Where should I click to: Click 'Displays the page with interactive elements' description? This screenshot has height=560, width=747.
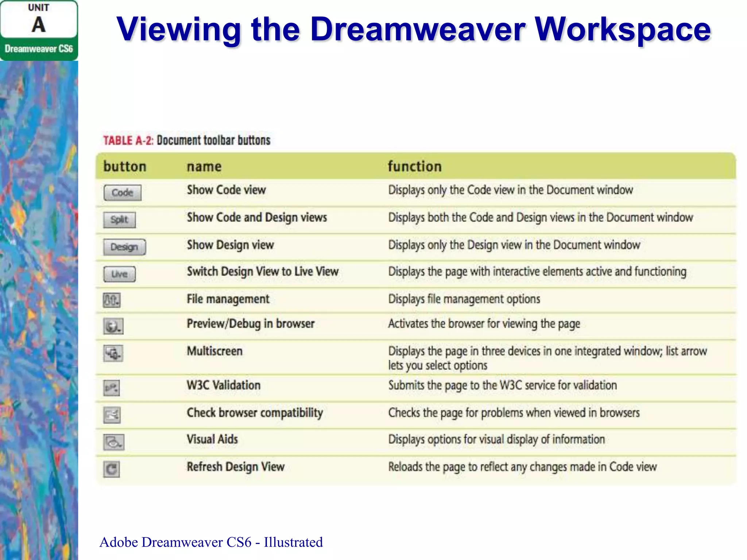[537, 272]
